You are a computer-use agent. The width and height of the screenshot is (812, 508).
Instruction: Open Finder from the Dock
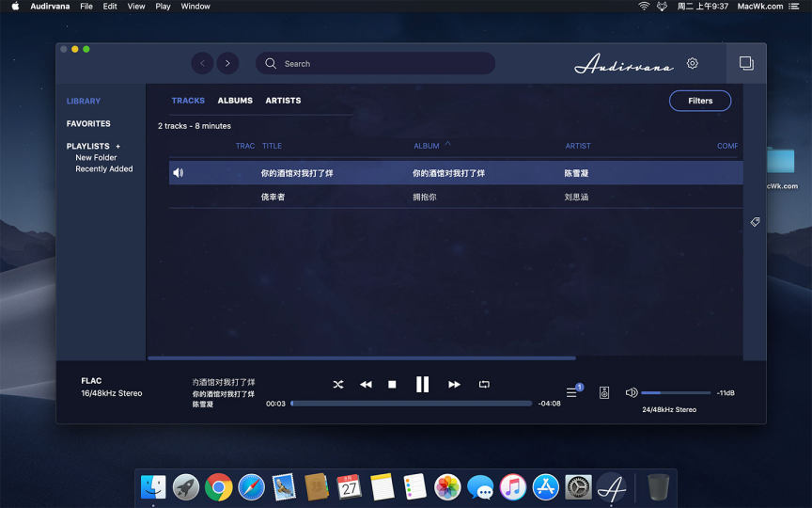click(x=153, y=487)
